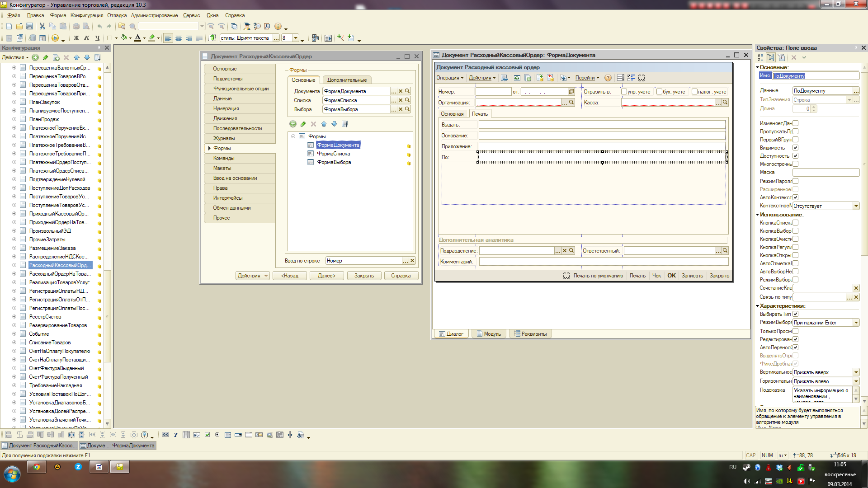This screenshot has width=868, height=488.
Task: Click align text center icon
Action: pyautogui.click(x=179, y=38)
